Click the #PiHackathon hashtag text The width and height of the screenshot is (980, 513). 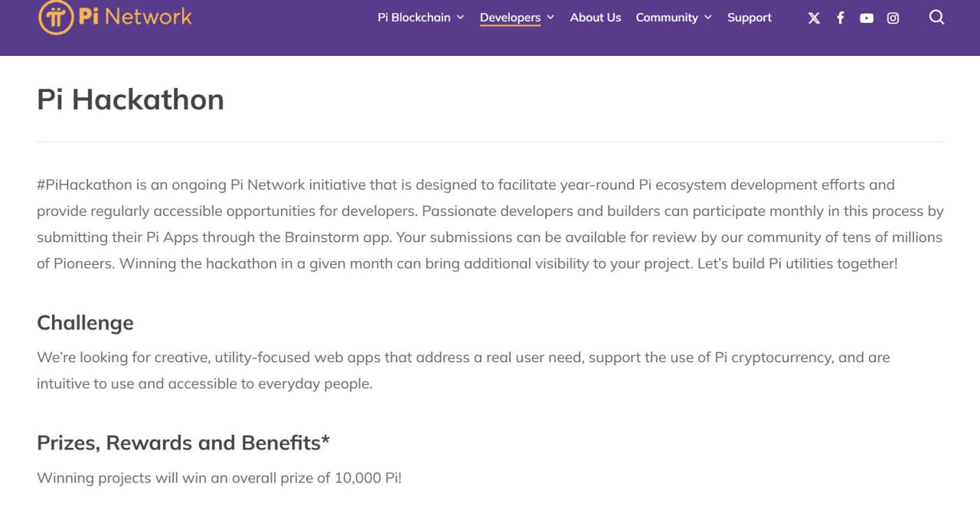pyautogui.click(x=85, y=185)
